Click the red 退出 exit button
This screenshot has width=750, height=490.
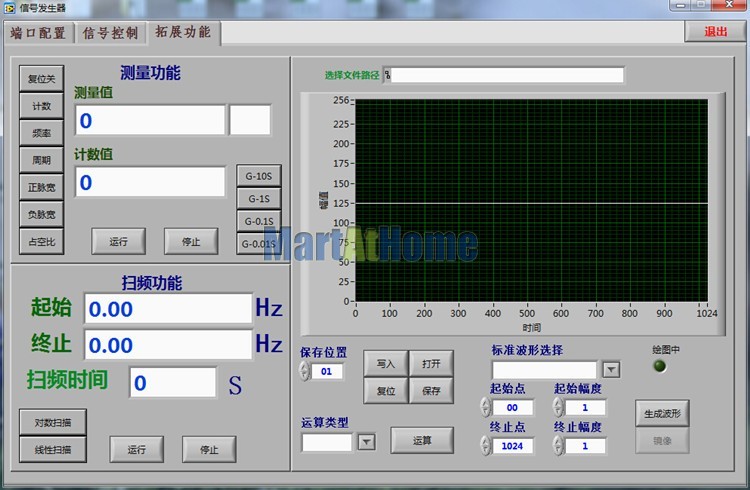tap(715, 31)
